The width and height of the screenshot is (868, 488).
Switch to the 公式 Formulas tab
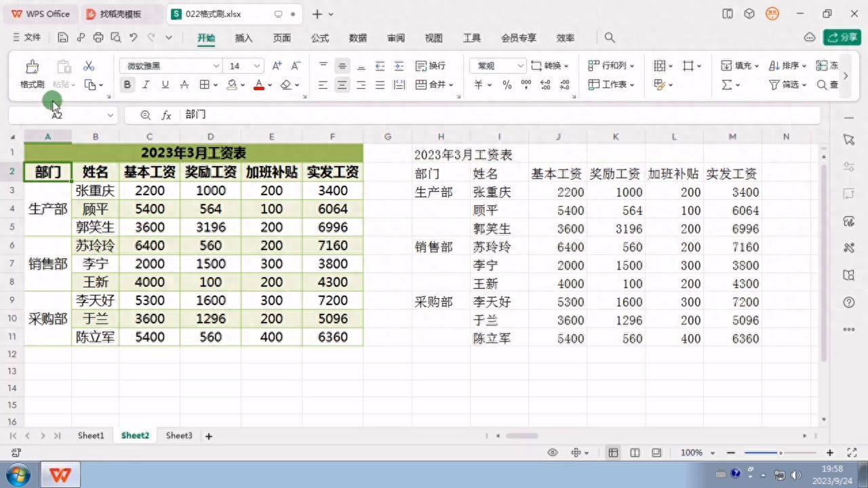pos(320,38)
